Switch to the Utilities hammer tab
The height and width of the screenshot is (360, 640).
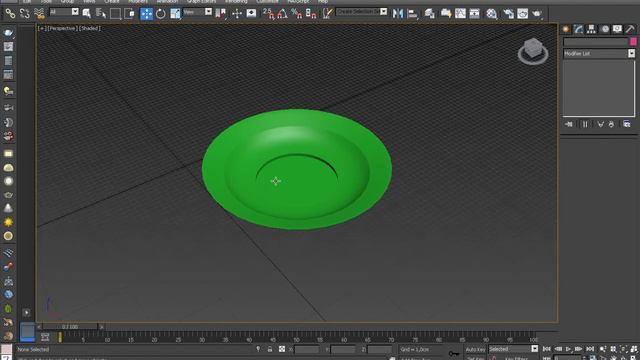tap(630, 29)
